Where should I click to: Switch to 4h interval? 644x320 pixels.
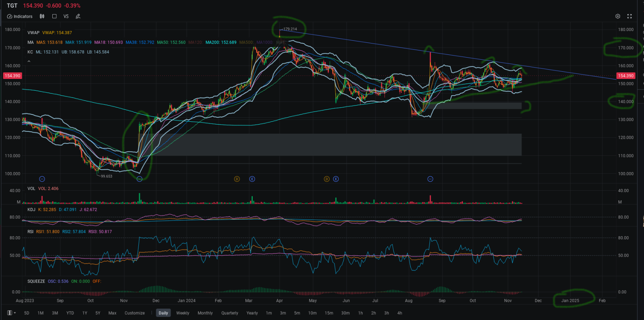click(x=400, y=313)
